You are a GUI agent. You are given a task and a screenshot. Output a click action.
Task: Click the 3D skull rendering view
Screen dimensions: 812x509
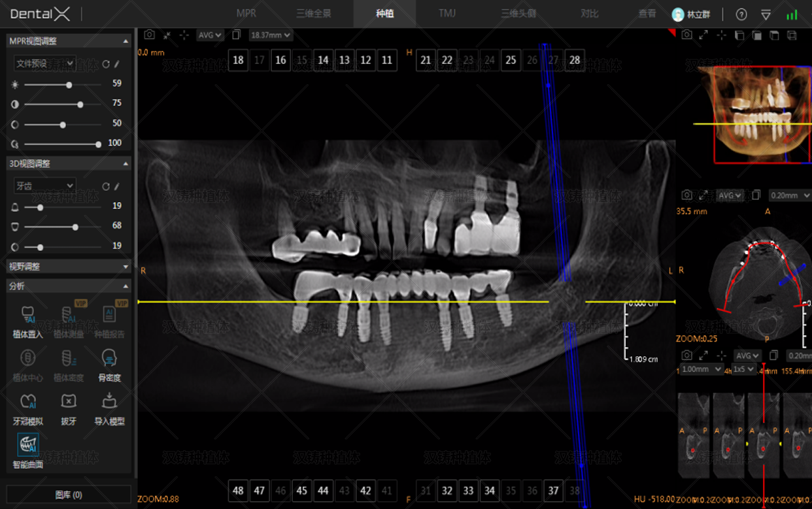(x=753, y=114)
